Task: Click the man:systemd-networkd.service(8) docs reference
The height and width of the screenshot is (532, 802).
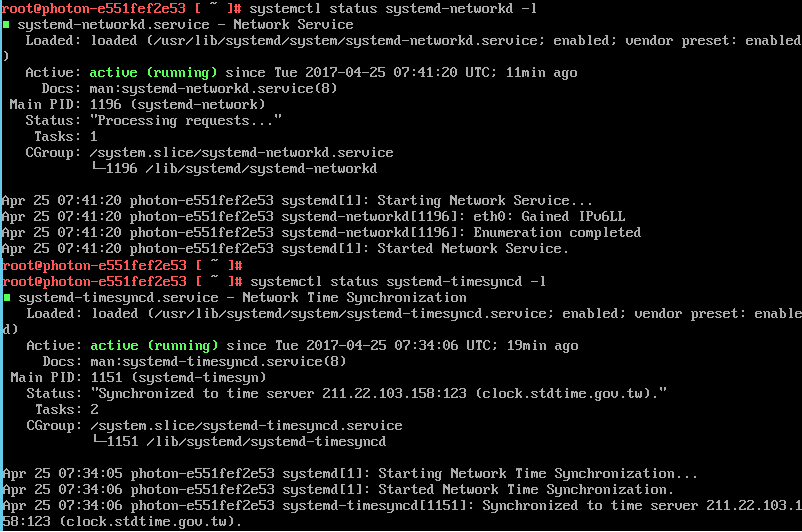Action: coord(213,88)
